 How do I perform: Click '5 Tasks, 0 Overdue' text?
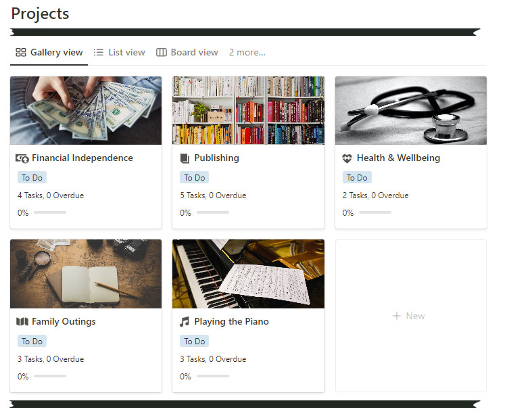[213, 195]
